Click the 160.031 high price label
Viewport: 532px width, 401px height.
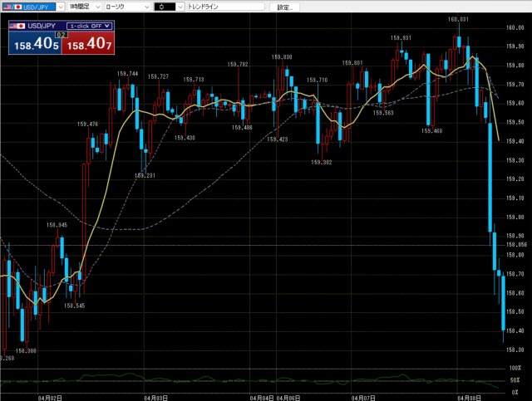[x=458, y=18]
